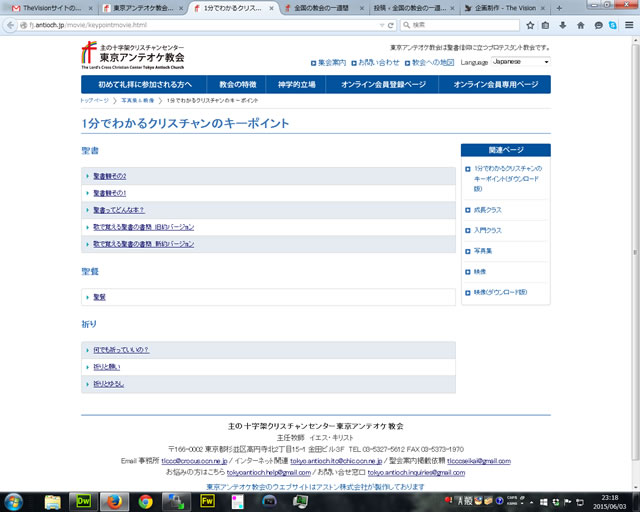
Task: Click the address bar URL field
Action: point(200,24)
